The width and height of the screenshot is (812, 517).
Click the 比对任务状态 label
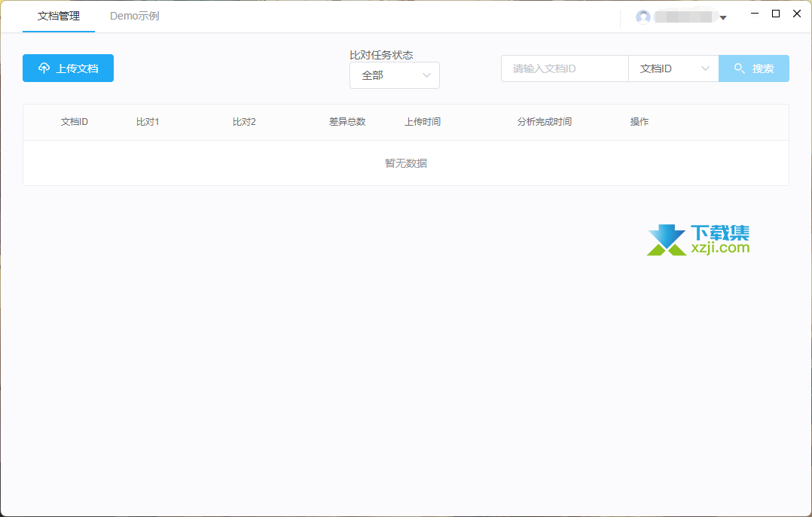(x=381, y=55)
